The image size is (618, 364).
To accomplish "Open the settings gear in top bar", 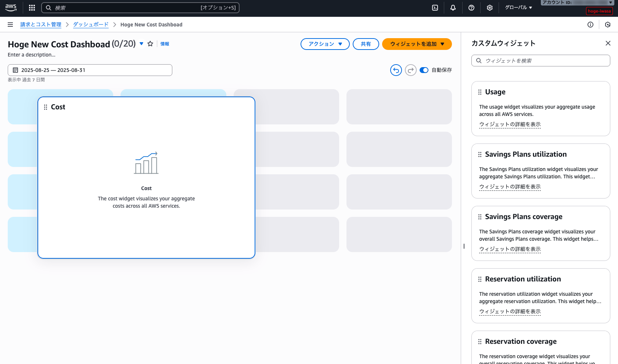I will pos(490,8).
